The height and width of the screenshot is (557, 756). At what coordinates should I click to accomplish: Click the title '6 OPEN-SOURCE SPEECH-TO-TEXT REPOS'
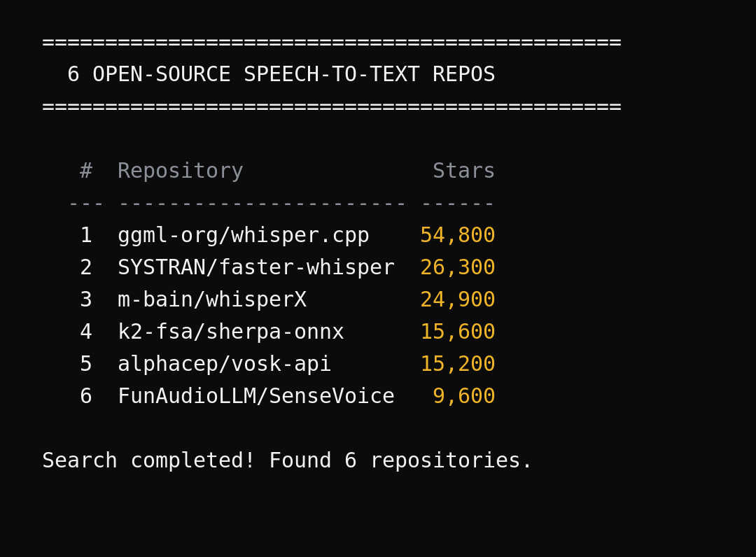[281, 74]
